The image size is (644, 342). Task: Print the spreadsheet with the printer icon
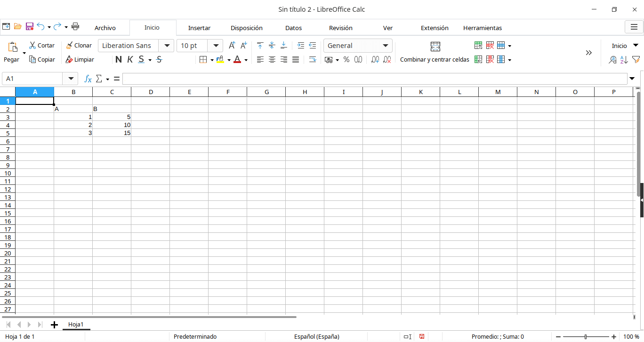75,27
